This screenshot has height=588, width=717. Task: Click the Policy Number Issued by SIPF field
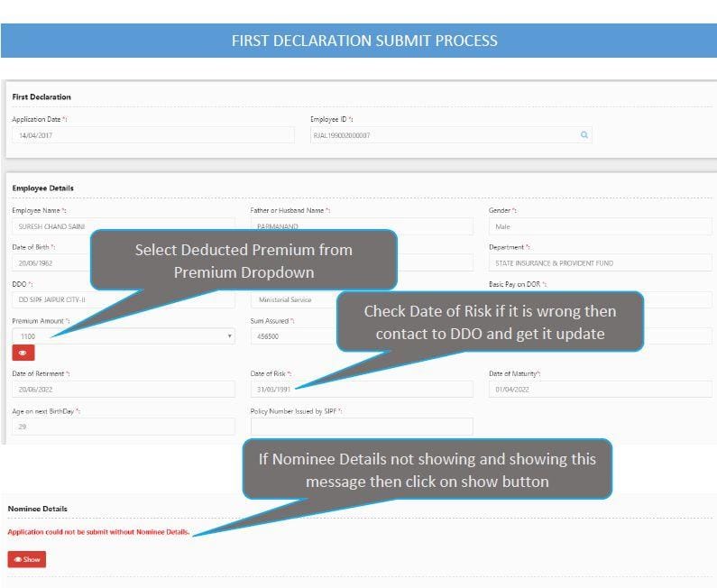(362, 427)
